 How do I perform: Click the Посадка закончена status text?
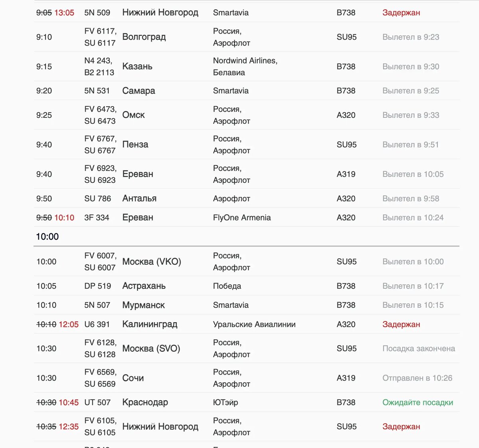pos(419,349)
